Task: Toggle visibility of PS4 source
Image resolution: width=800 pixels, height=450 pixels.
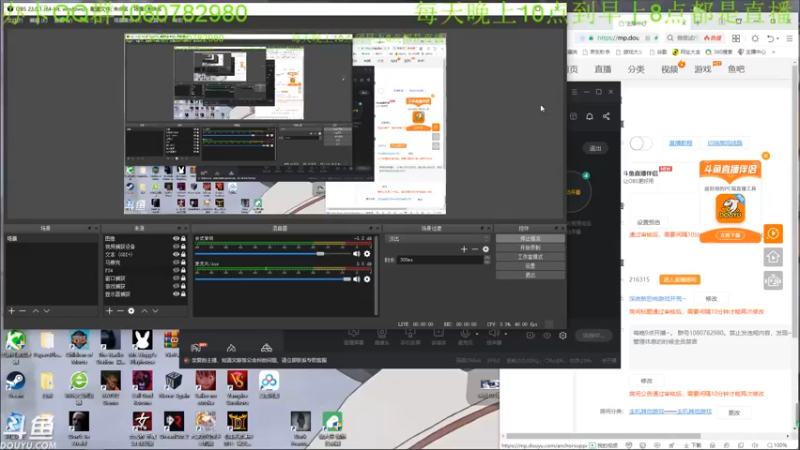Action: pos(176,270)
